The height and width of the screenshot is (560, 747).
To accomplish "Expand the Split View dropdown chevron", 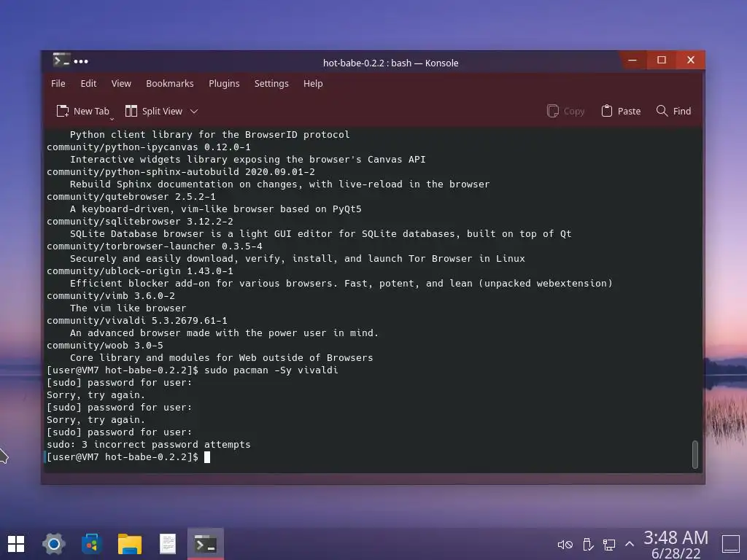I will (194, 112).
